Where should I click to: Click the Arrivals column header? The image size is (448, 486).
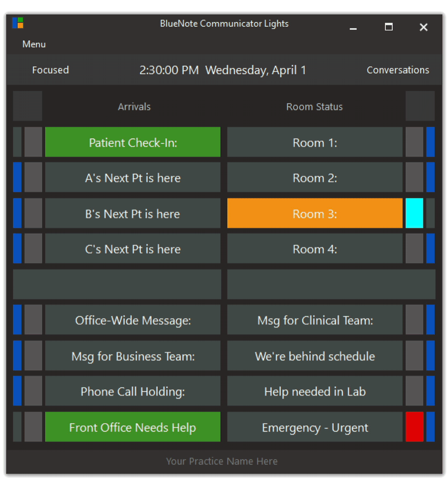coord(134,107)
